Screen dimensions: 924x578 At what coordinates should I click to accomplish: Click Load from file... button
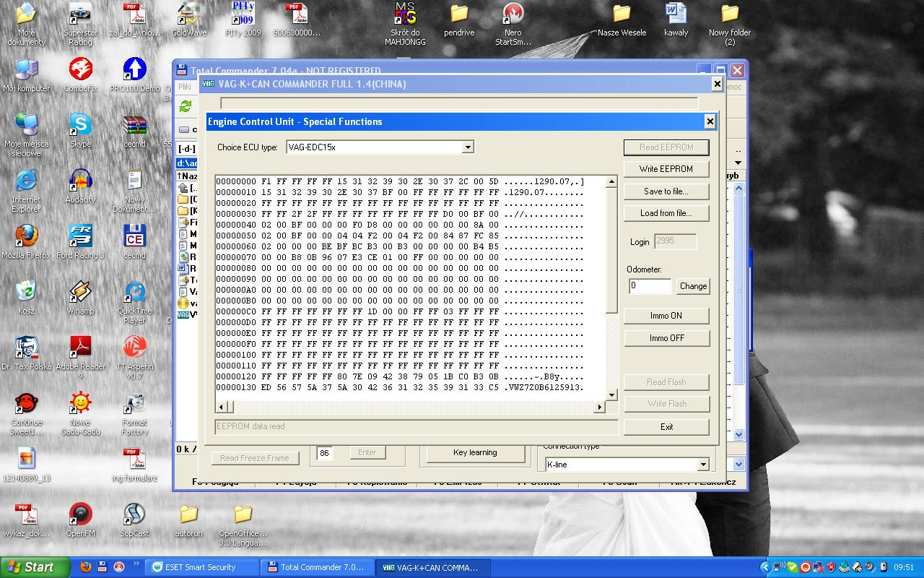[666, 213]
